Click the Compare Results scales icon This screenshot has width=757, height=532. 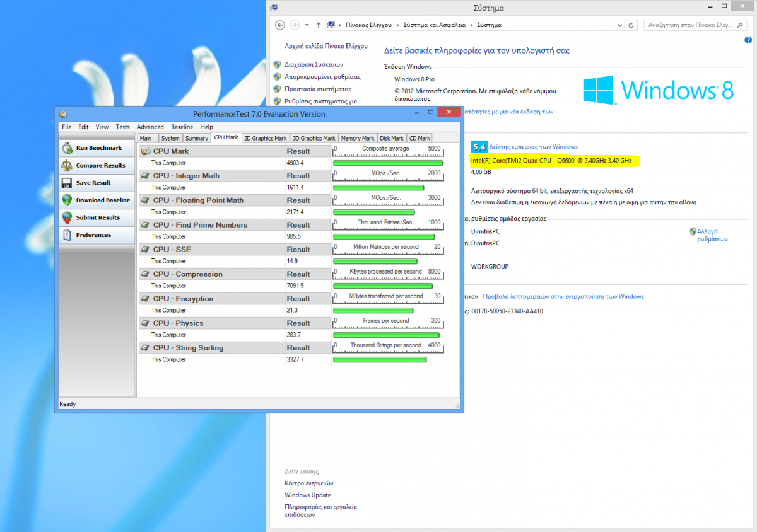pos(67,165)
